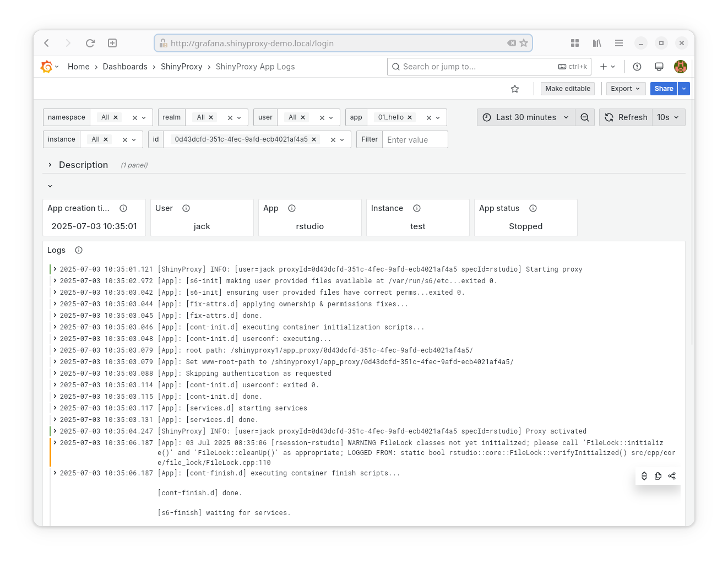
Task: Go back with browser back arrow
Action: 47,43
